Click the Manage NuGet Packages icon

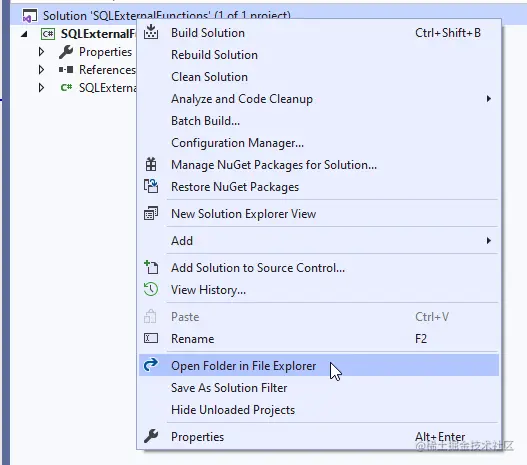click(x=151, y=165)
